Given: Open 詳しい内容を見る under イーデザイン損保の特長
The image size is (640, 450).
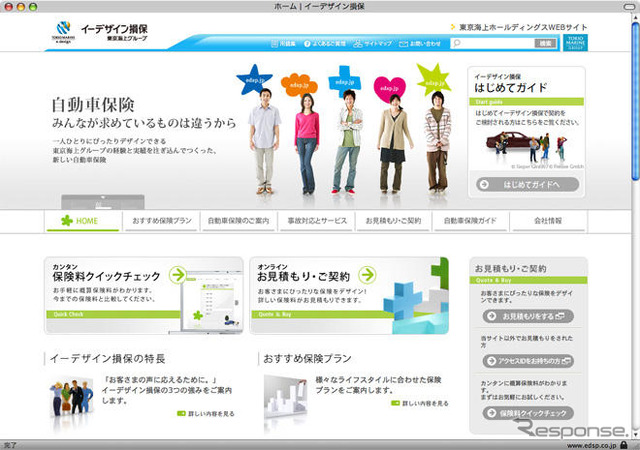Looking at the screenshot, I should [x=206, y=414].
